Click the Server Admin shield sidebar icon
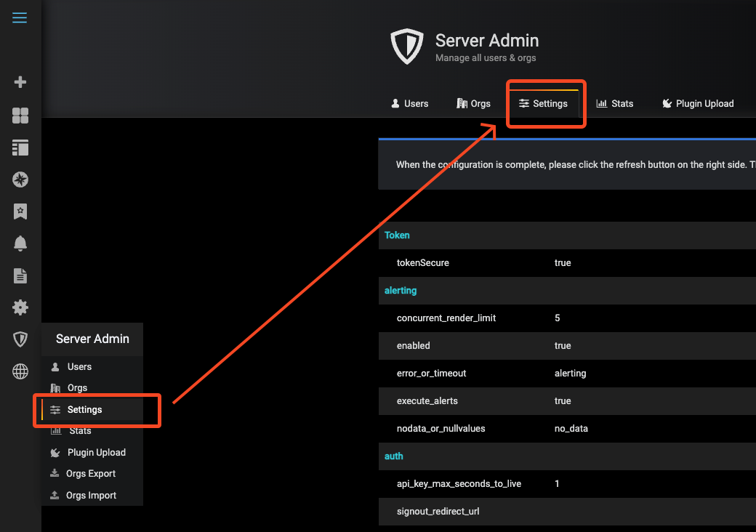756x532 pixels. (20, 339)
